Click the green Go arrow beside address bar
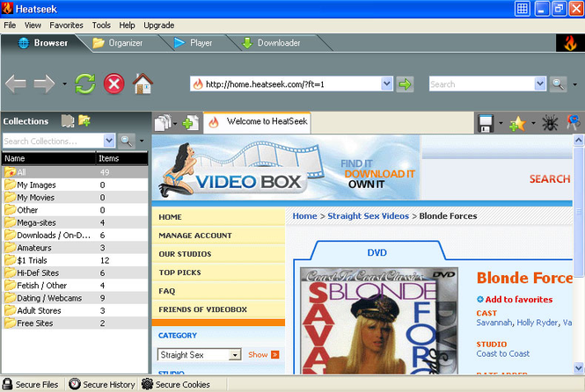Screen dimensions: 585x392 coord(405,84)
